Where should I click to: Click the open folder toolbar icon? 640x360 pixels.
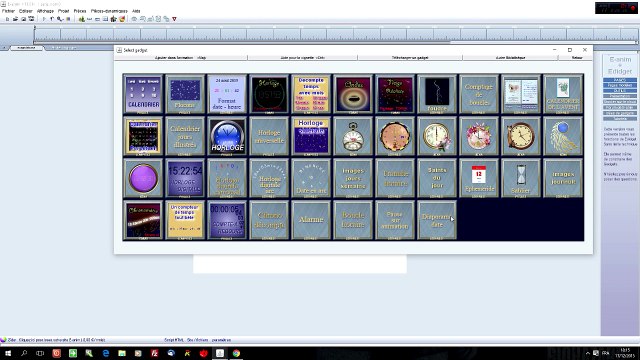tap(15, 19)
